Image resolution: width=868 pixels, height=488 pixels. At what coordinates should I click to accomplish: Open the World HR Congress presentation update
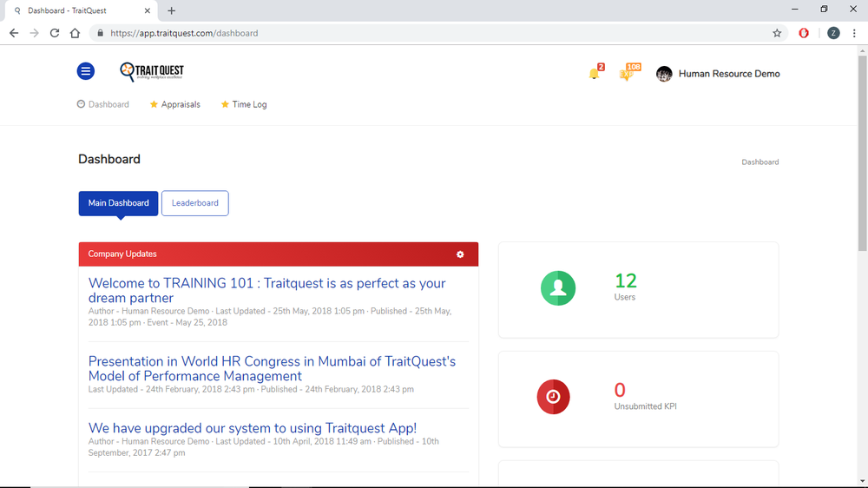(x=272, y=368)
